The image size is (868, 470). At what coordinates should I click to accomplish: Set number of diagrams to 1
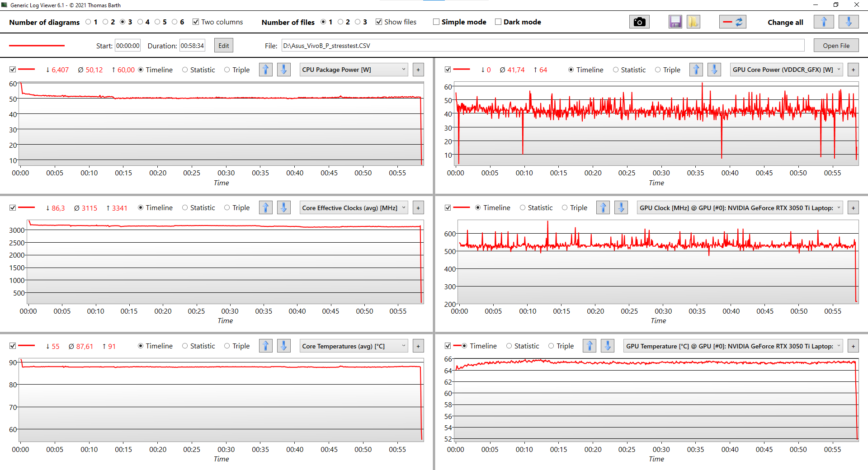coord(88,22)
